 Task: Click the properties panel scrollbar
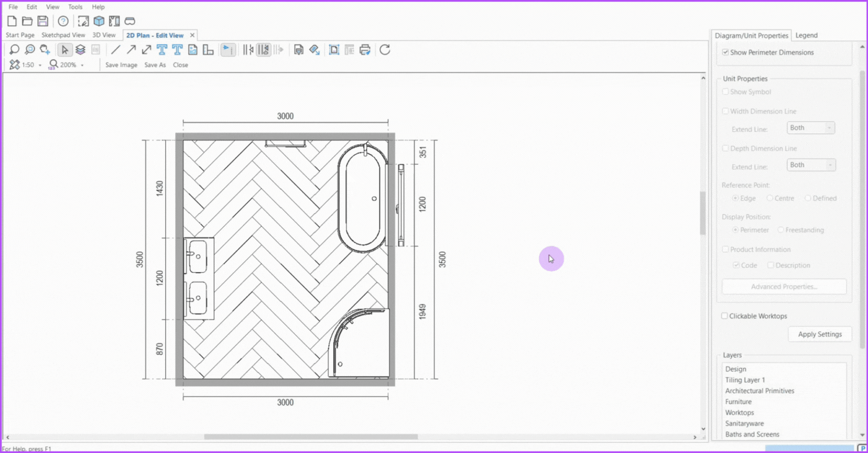pos(862,210)
